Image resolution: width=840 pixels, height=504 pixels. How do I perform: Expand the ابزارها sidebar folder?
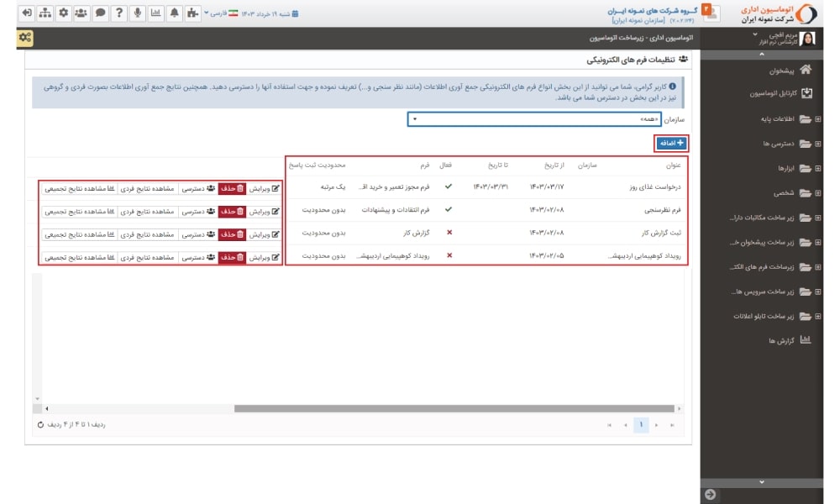tap(817, 168)
